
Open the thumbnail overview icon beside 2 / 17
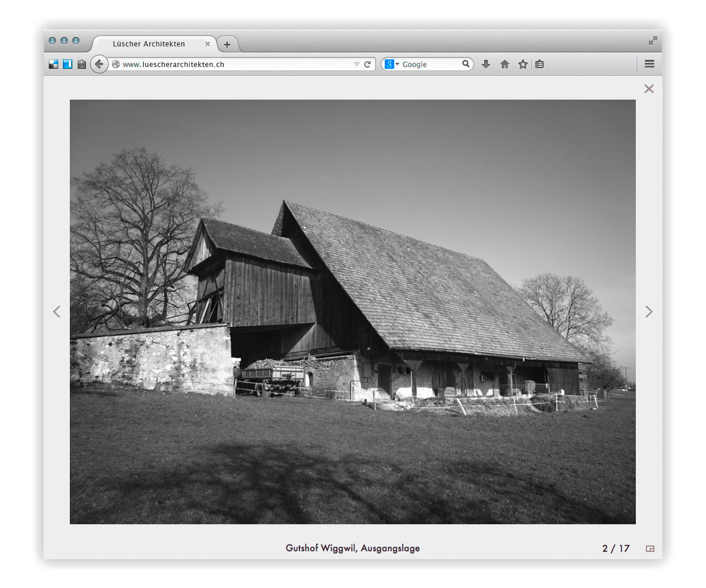click(x=650, y=549)
